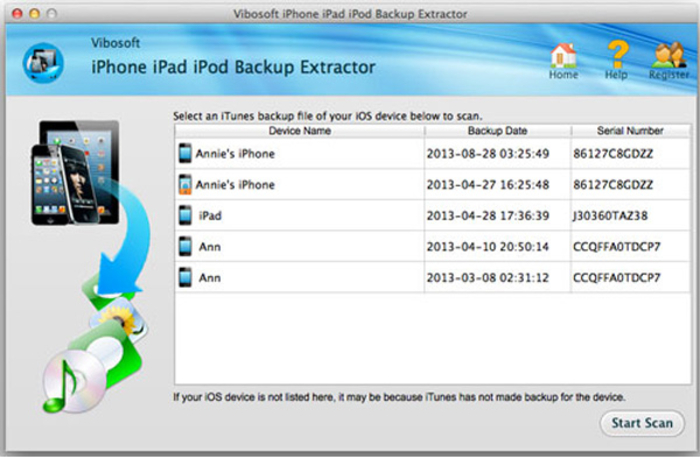The height and width of the screenshot is (459, 700).
Task: Select the iPad device name
Action: (210, 216)
